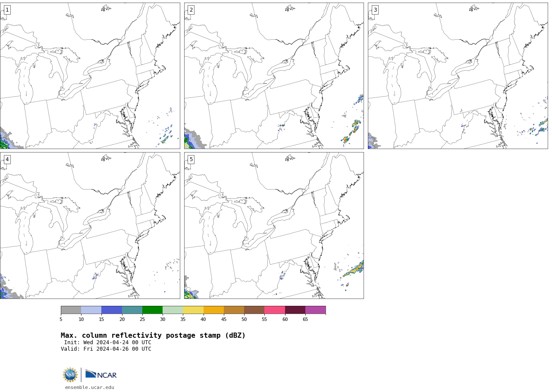This screenshot has height=392, width=552.
Task: Click the Max. column reflectivity title
Action: [x=153, y=336]
